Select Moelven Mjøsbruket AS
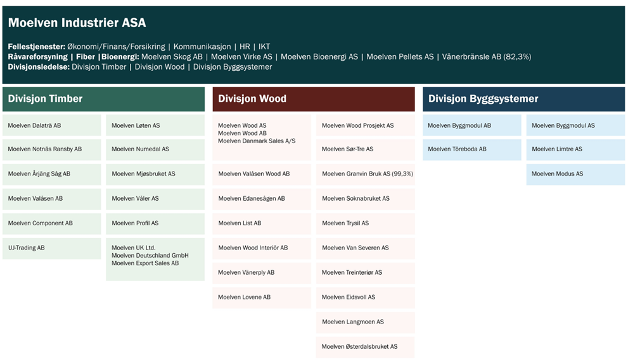Viewport: 628px width, 364px height. [155, 174]
